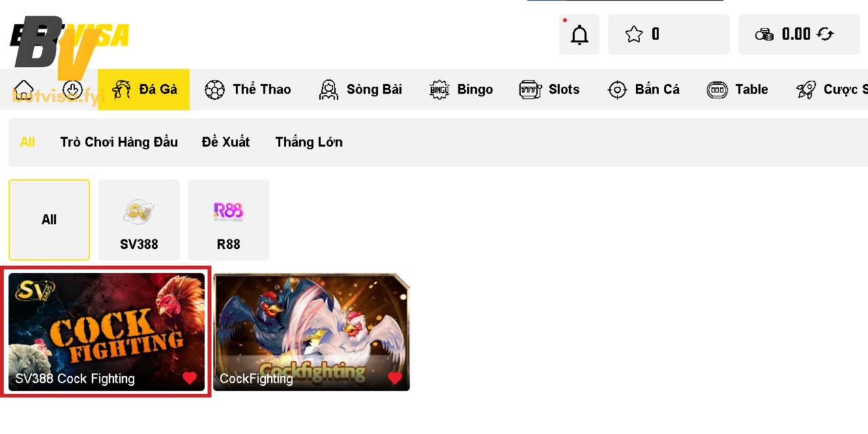Screen dimensions: 868x434
Task: Go to the home icon
Action: point(24,90)
